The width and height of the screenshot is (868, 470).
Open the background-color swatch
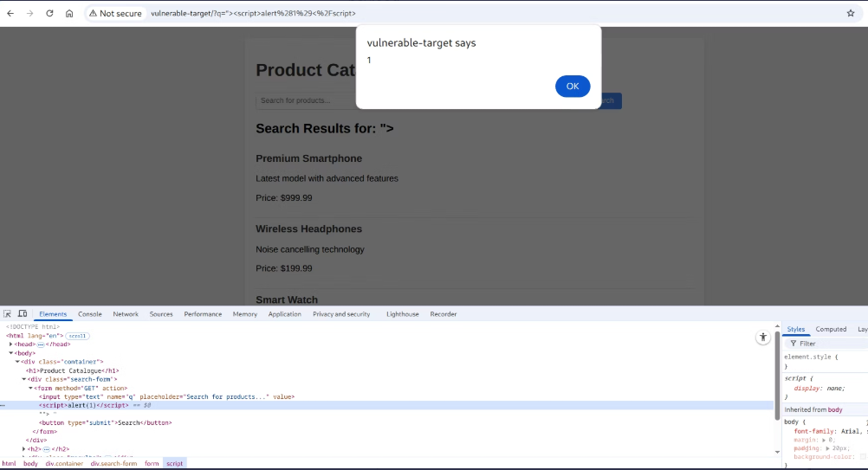865,457
